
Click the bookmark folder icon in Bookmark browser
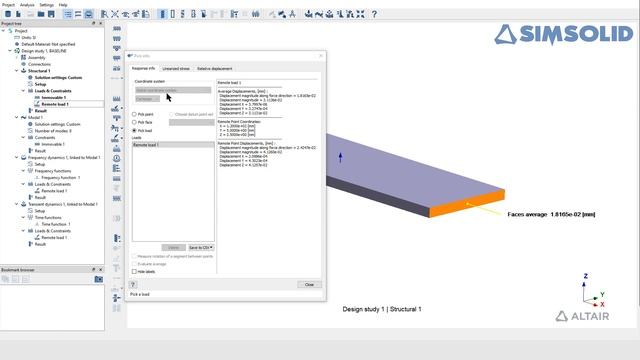coord(99,279)
